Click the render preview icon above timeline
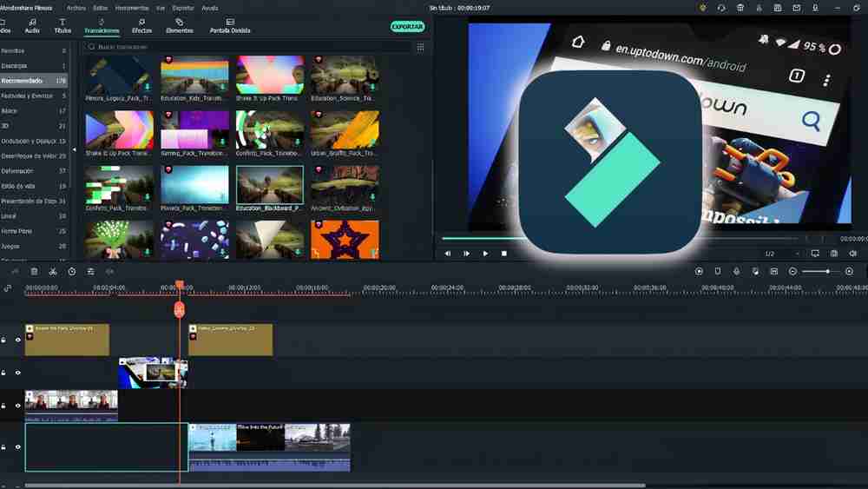This screenshot has width=868, height=489. [699, 271]
